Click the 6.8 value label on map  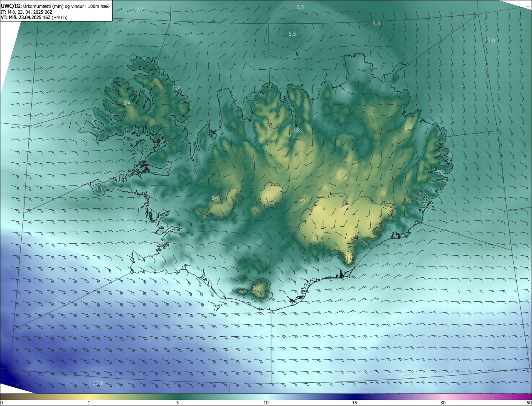pyautogui.click(x=296, y=131)
